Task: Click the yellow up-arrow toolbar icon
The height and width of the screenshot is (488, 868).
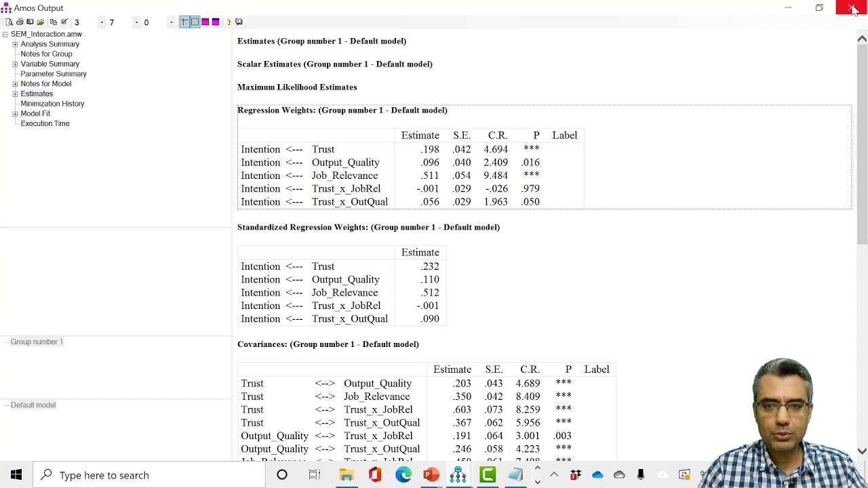Action: (x=229, y=22)
